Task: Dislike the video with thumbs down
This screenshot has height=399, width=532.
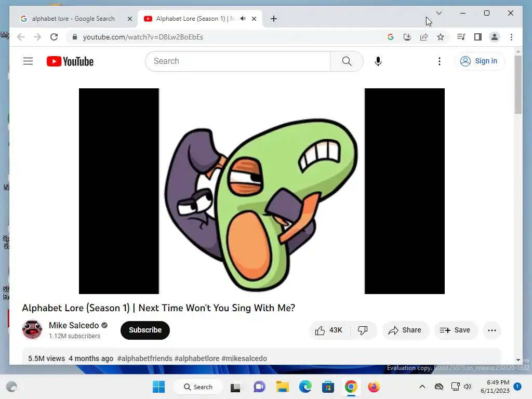Action: [363, 330]
